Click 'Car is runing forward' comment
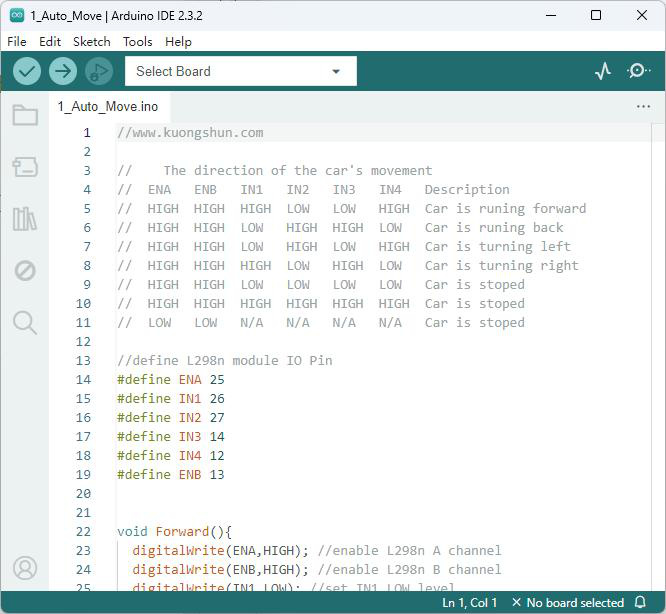The height and width of the screenshot is (614, 666). pos(505,208)
